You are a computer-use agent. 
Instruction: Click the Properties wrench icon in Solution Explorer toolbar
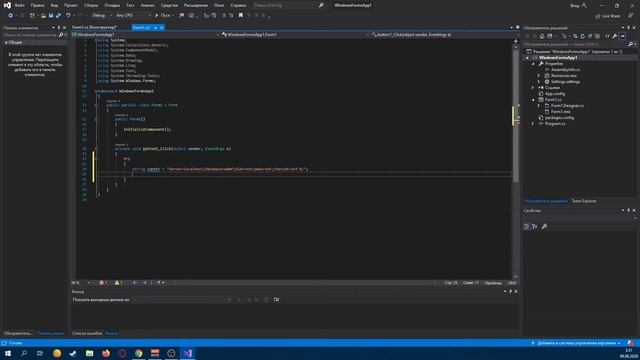coord(614,36)
